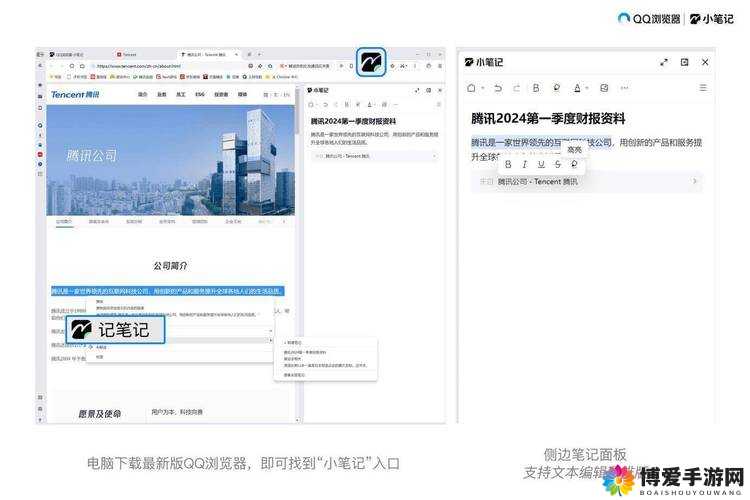The image size is (750, 500).
Task: Switch to the Tencent browser tab
Action: [x=127, y=55]
